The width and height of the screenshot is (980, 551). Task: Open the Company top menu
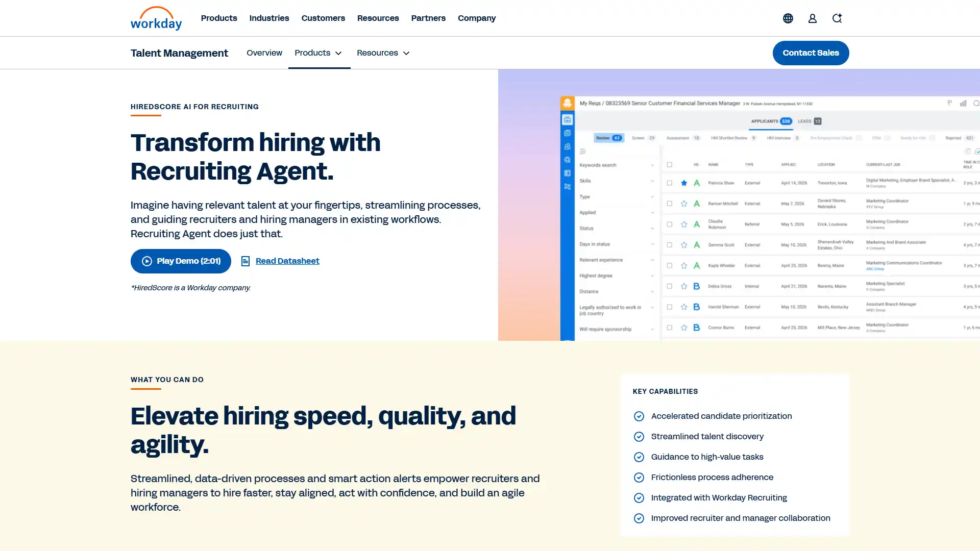coord(477,18)
